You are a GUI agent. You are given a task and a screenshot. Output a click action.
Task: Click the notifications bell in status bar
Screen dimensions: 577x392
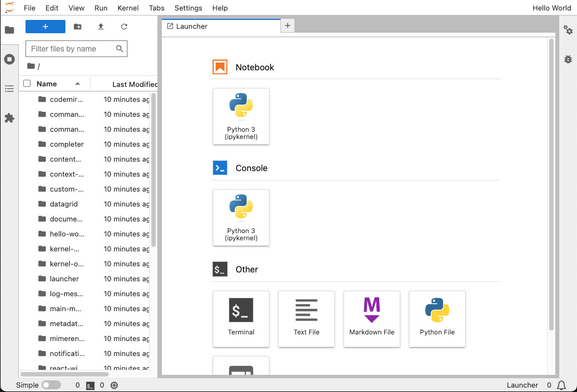tap(561, 385)
